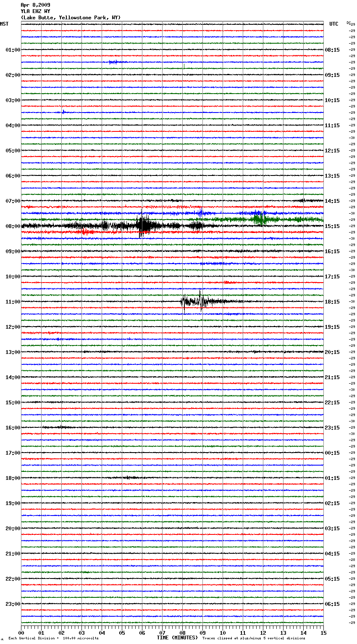Select the '07:00' MST time label

(x=13, y=201)
